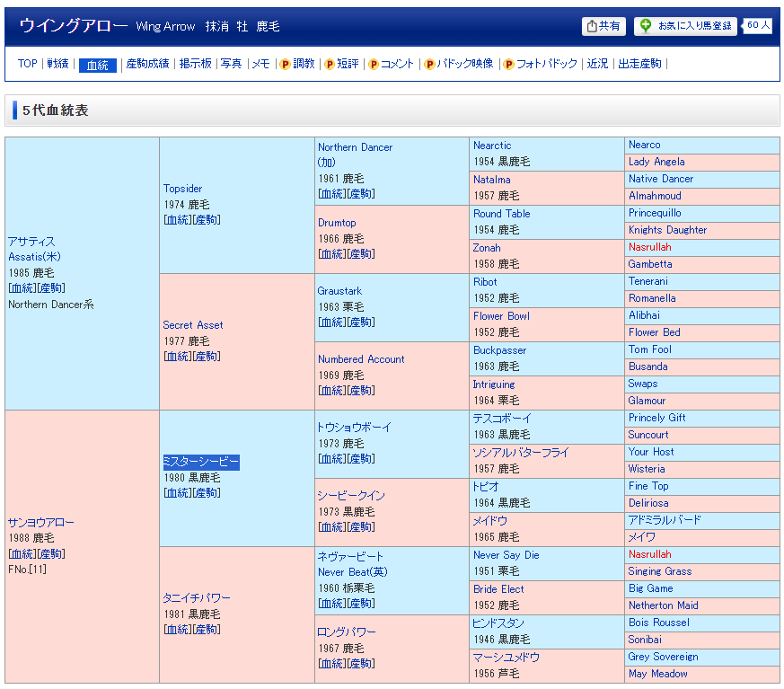Go to the TOP tab

point(28,64)
